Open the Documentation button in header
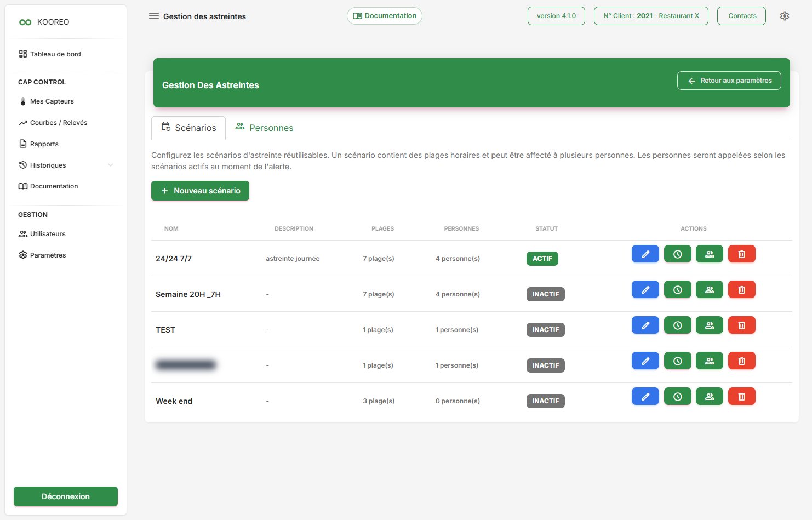The image size is (812, 520). [385, 16]
